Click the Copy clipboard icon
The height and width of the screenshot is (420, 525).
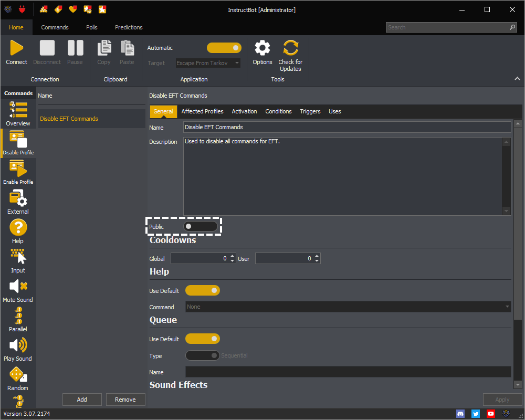pyautogui.click(x=104, y=48)
